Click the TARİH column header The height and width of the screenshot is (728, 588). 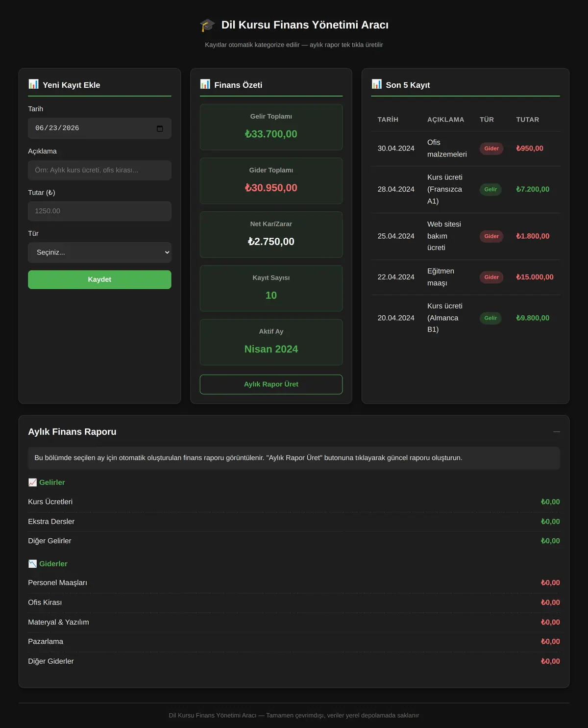coord(388,120)
